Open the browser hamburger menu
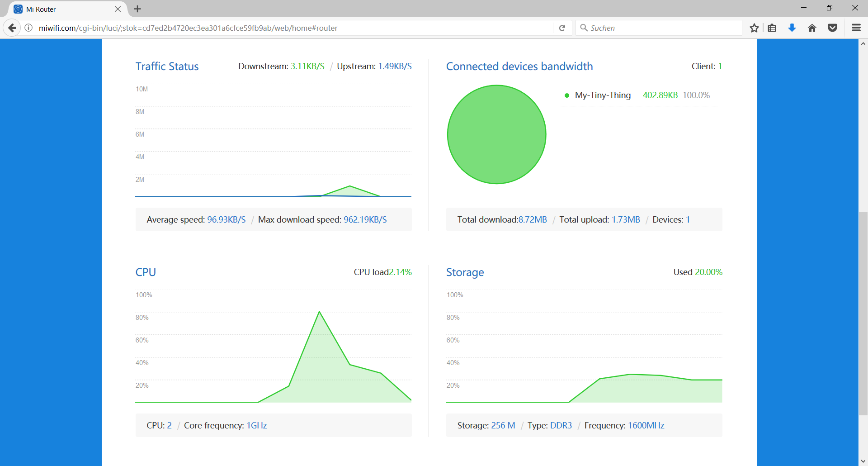The image size is (868, 466). (856, 28)
